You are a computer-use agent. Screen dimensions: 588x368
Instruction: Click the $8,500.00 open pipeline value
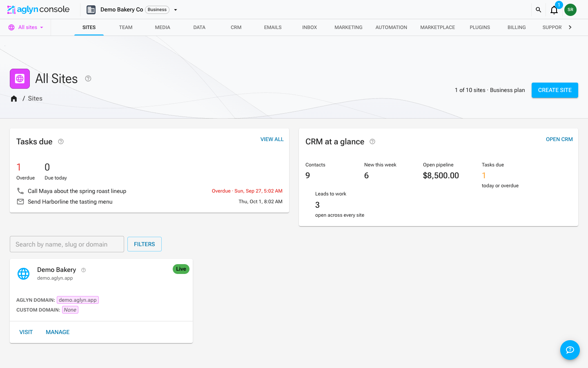pos(441,175)
